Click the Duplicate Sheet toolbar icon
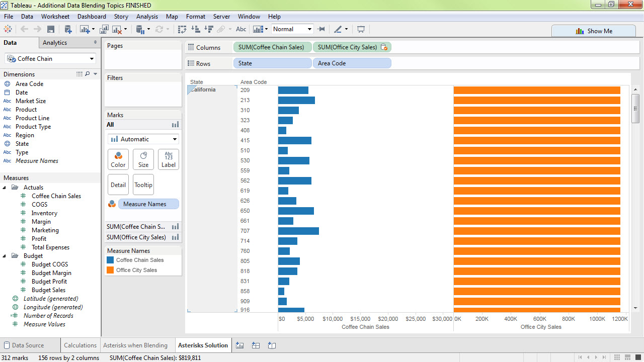 tap(104, 29)
